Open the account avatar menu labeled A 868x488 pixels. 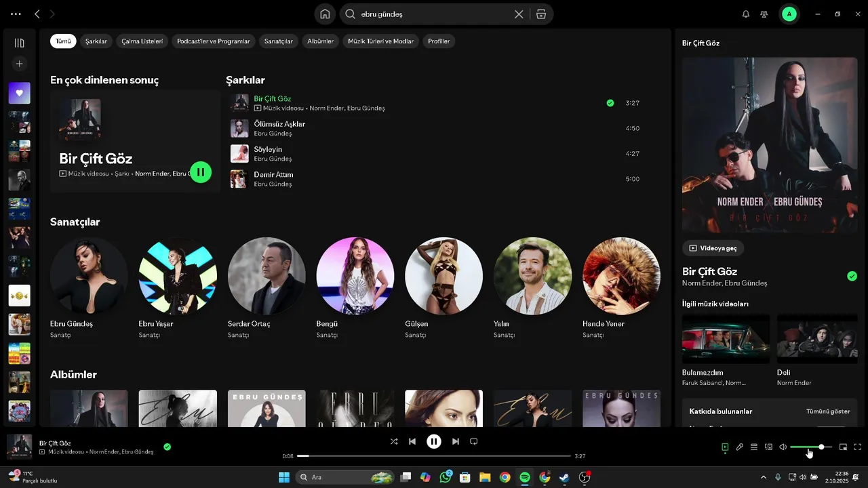pyautogui.click(x=789, y=14)
